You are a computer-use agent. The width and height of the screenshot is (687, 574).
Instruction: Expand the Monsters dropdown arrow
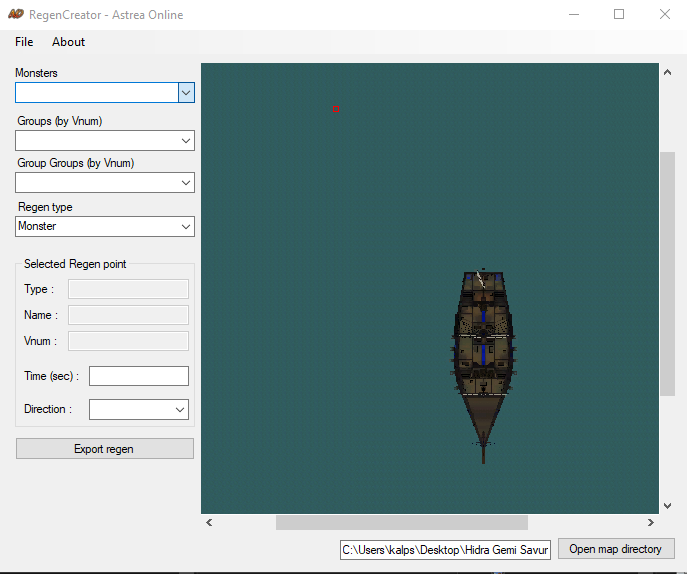tap(186, 93)
